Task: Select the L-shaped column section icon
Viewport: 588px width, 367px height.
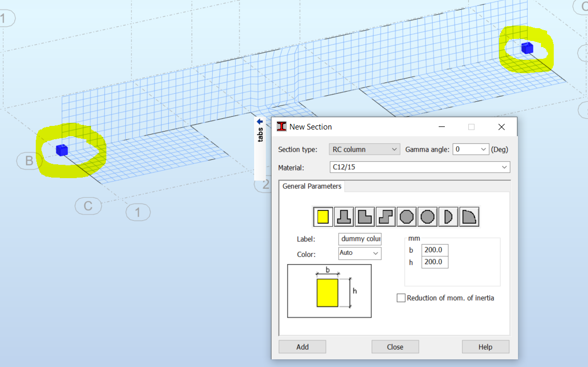Action: click(365, 216)
